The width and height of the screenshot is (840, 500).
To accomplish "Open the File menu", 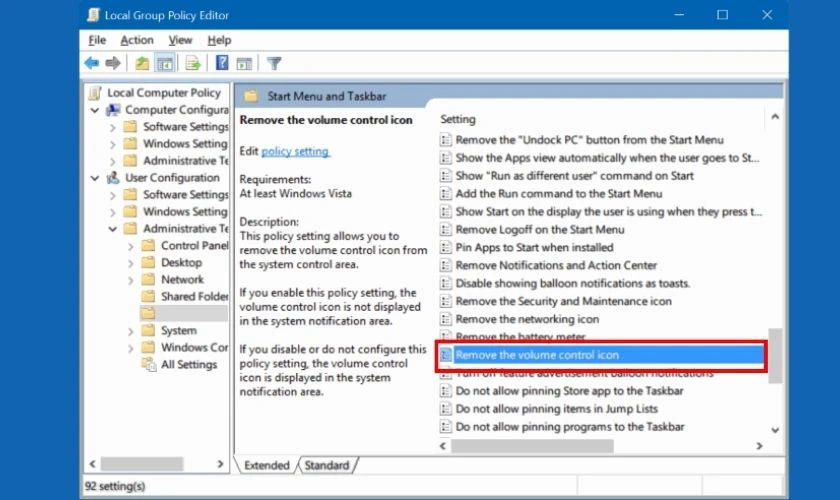I will pyautogui.click(x=97, y=40).
